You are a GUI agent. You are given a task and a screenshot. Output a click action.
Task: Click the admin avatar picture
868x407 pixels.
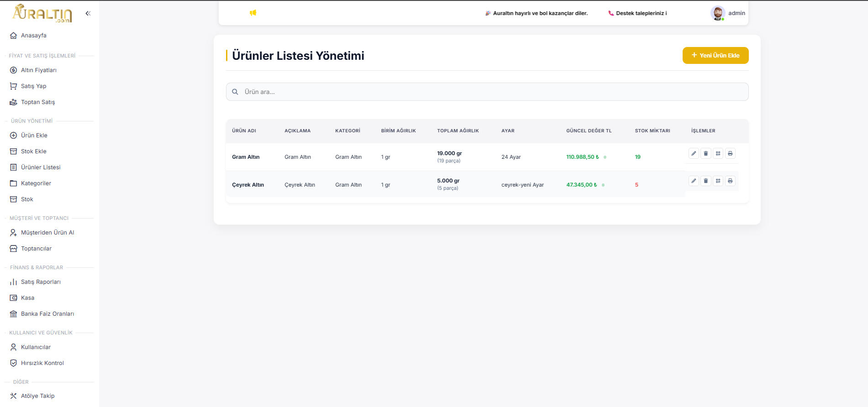tap(717, 13)
